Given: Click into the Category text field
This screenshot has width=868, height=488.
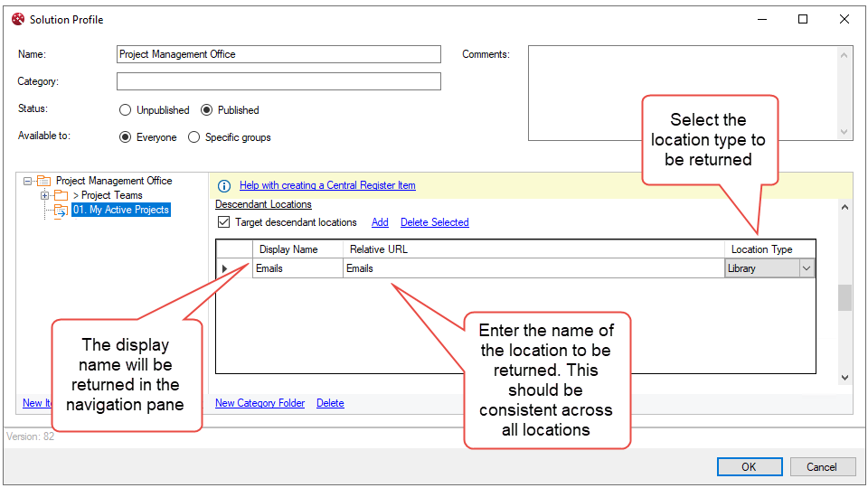Looking at the screenshot, I should [278, 81].
